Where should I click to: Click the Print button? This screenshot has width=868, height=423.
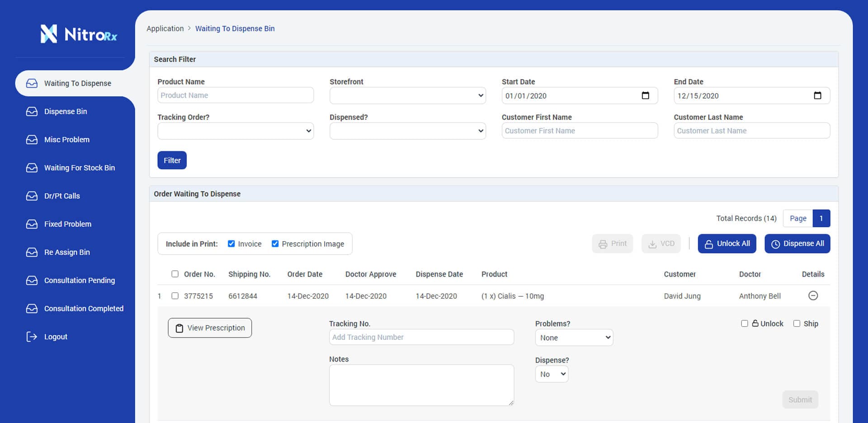pyautogui.click(x=613, y=244)
